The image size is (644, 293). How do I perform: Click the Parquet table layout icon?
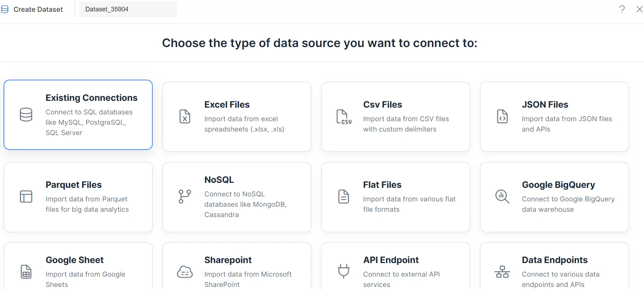coord(26,197)
